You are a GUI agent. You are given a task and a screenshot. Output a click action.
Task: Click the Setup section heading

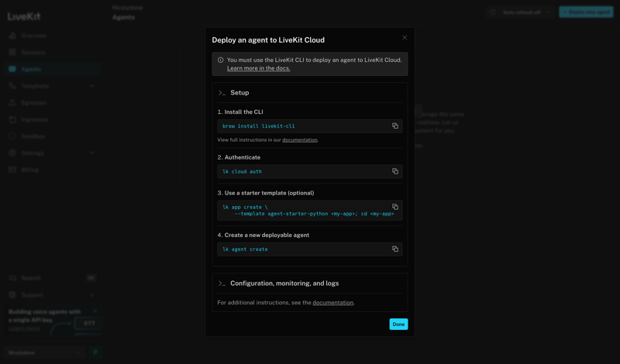(x=239, y=92)
